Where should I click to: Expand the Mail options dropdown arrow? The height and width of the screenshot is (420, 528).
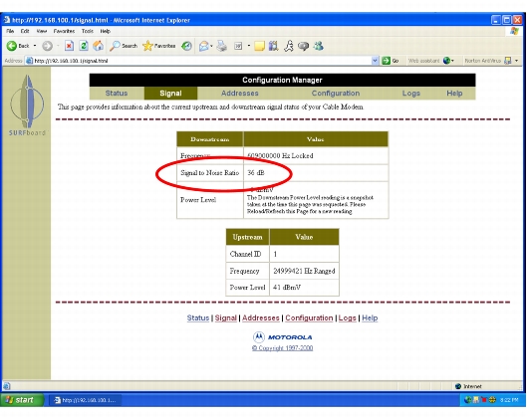click(x=212, y=46)
